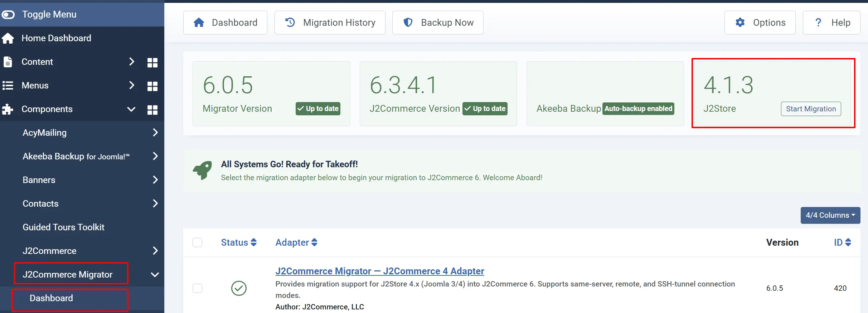Image resolution: width=868 pixels, height=313 pixels.
Task: Click the rocket icon in ready banner
Action: 203,170
